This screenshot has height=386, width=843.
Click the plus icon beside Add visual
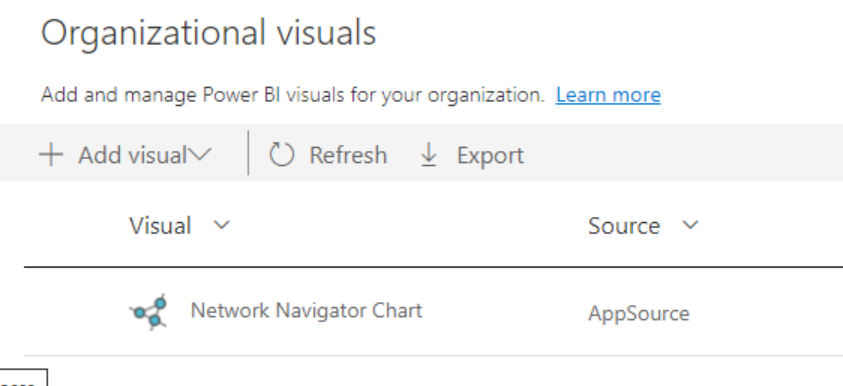point(51,155)
